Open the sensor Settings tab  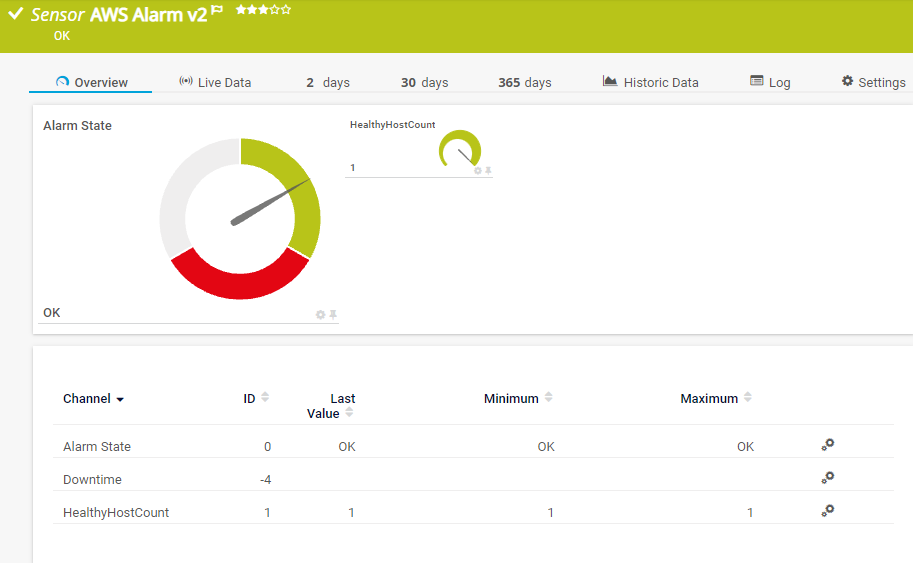pos(873,82)
